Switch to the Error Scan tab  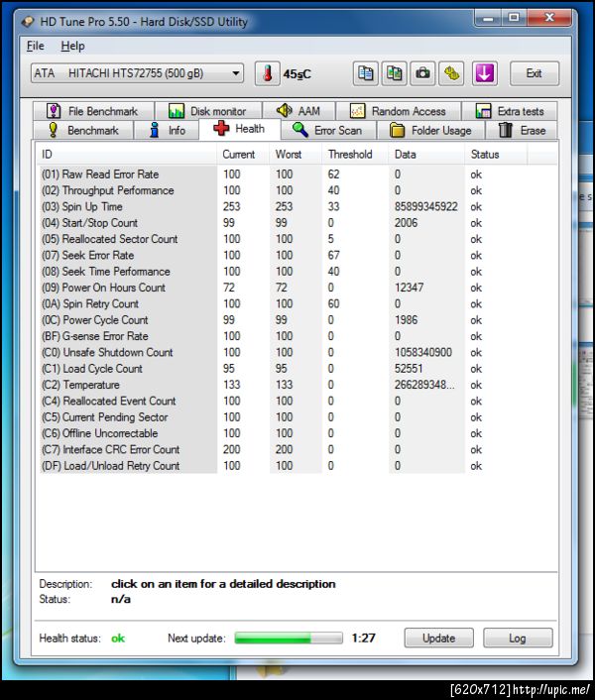(328, 130)
